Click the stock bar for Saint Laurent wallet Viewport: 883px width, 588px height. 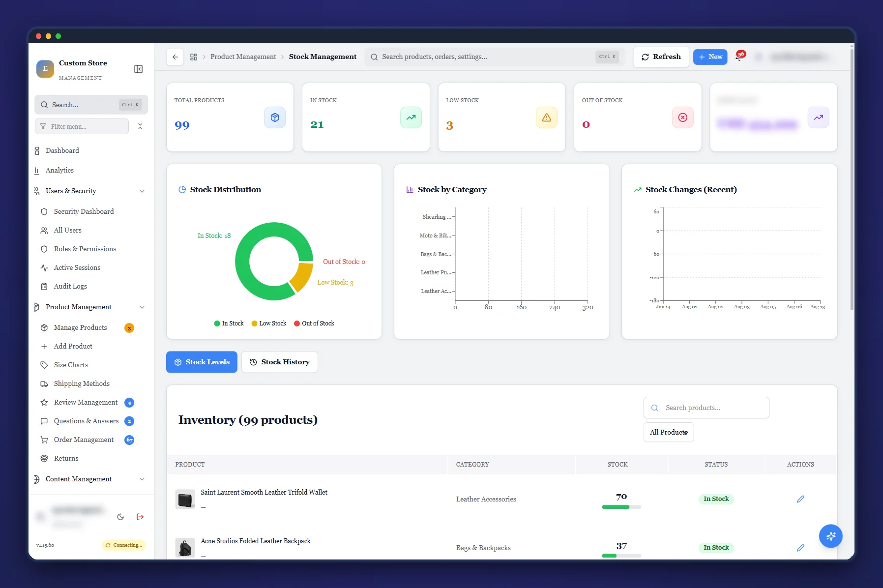(x=621, y=507)
